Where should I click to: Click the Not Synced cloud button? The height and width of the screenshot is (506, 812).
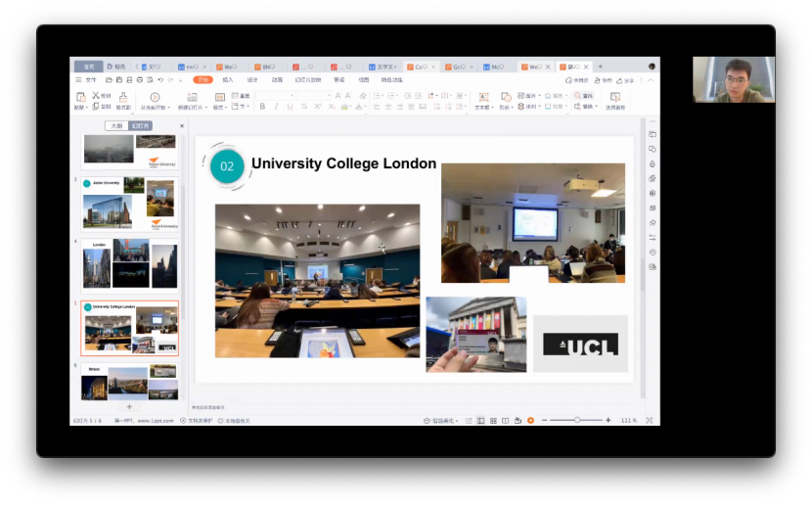(577, 80)
